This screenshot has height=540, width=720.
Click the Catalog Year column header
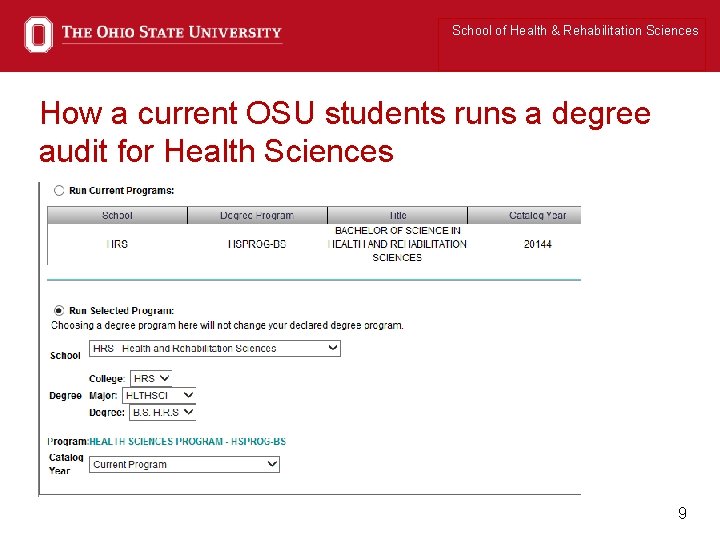(524, 215)
